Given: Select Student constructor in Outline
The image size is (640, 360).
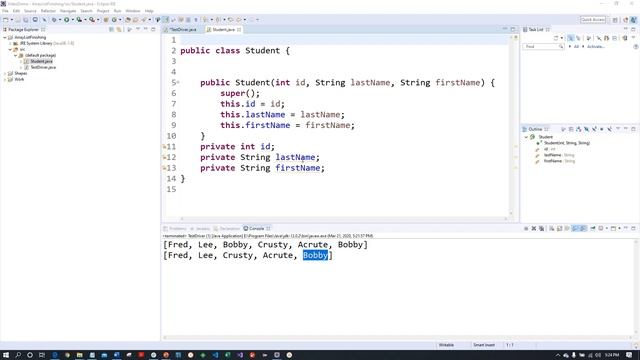Looking at the screenshot, I should (x=567, y=143).
